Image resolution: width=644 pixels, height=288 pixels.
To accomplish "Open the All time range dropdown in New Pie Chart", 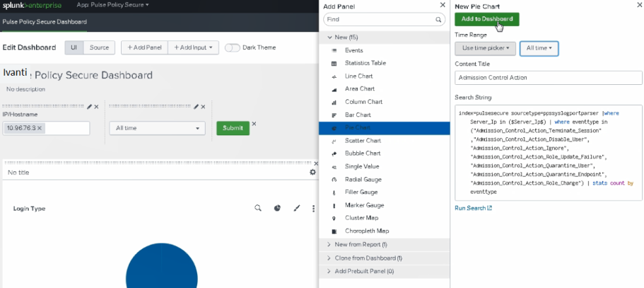I will click(539, 48).
